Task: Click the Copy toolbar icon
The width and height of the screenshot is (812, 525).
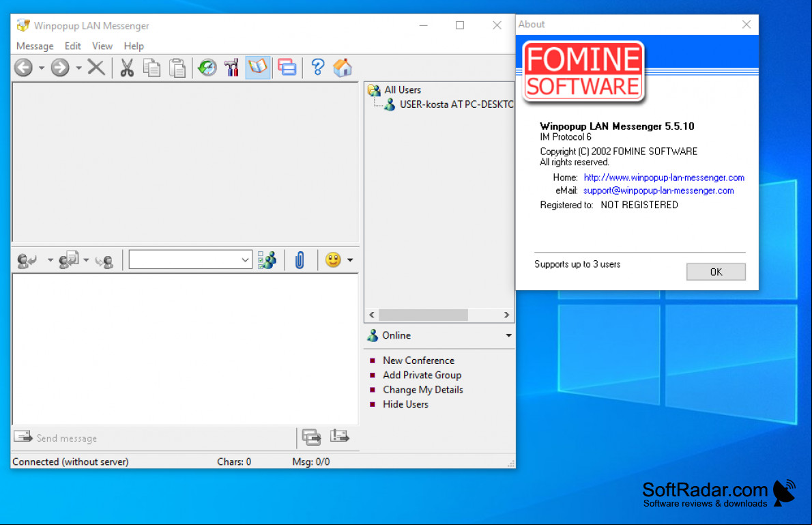Action: tap(151, 68)
